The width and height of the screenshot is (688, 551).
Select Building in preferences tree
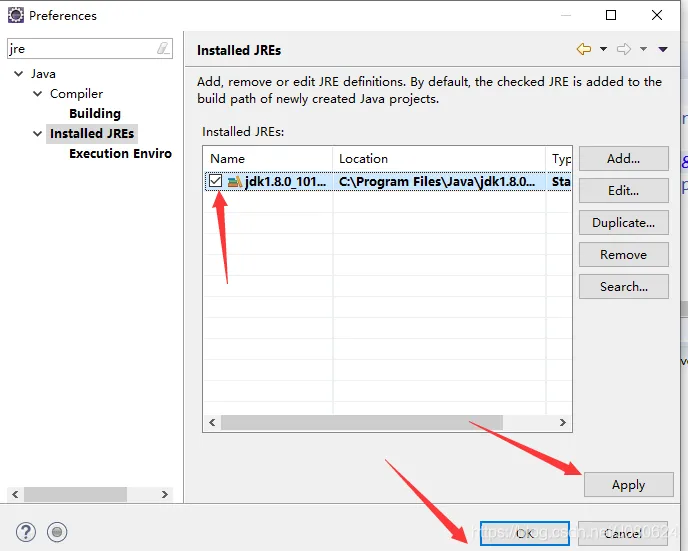tap(95, 114)
